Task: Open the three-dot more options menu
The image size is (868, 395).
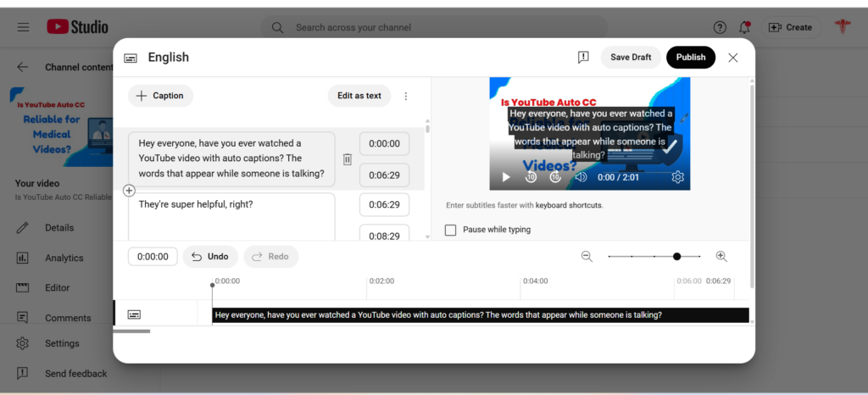Action: [406, 96]
